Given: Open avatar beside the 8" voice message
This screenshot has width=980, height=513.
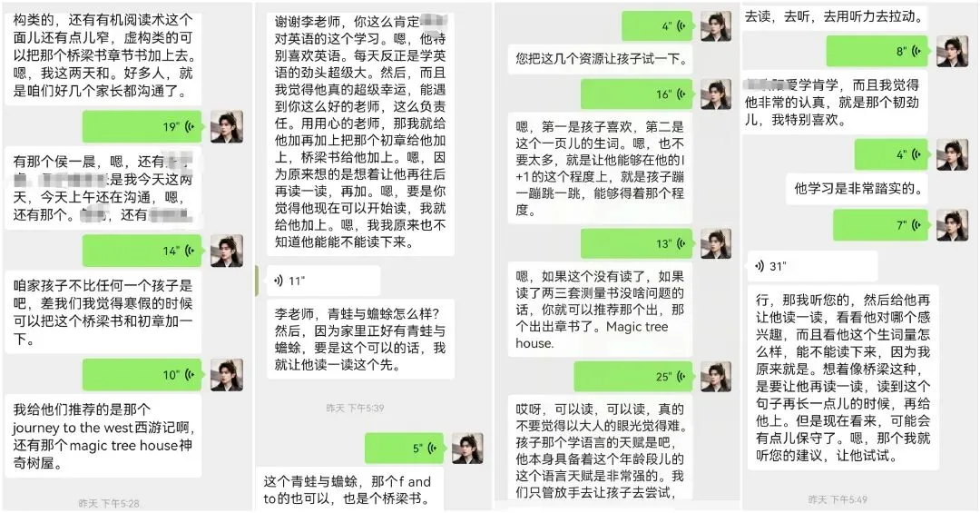Looking at the screenshot, I should tap(952, 51).
